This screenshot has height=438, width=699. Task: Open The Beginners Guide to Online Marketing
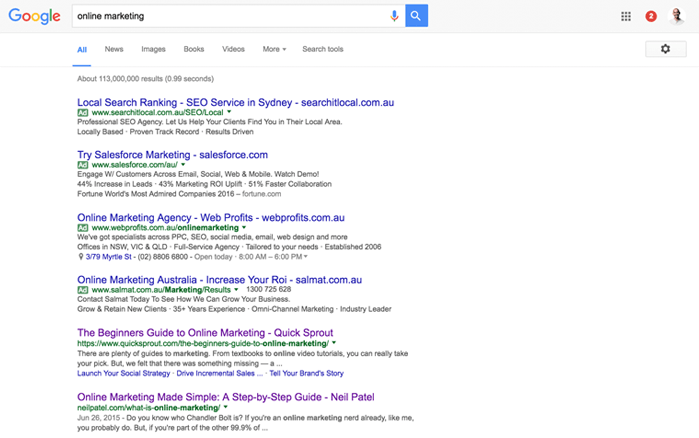[x=205, y=332]
